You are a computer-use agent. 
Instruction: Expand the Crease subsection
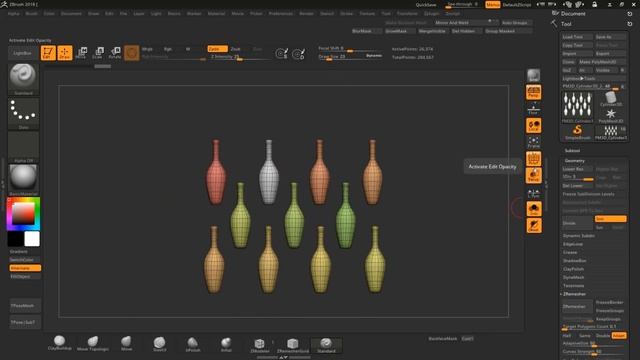pos(570,252)
